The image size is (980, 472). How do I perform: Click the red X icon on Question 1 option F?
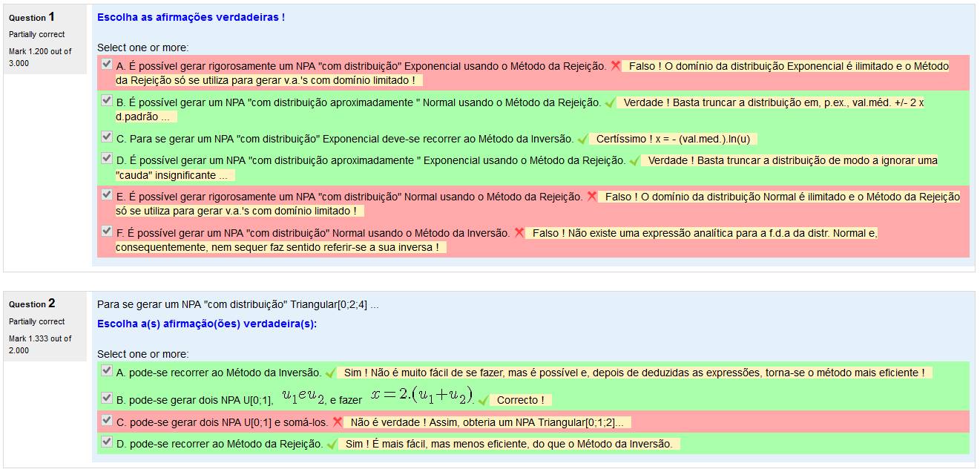coord(519,233)
